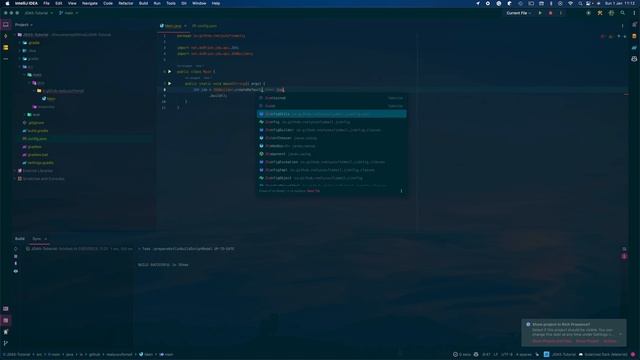This screenshot has height=360, width=640.
Task: Click run gutter icon beside class Main
Action: point(170,72)
